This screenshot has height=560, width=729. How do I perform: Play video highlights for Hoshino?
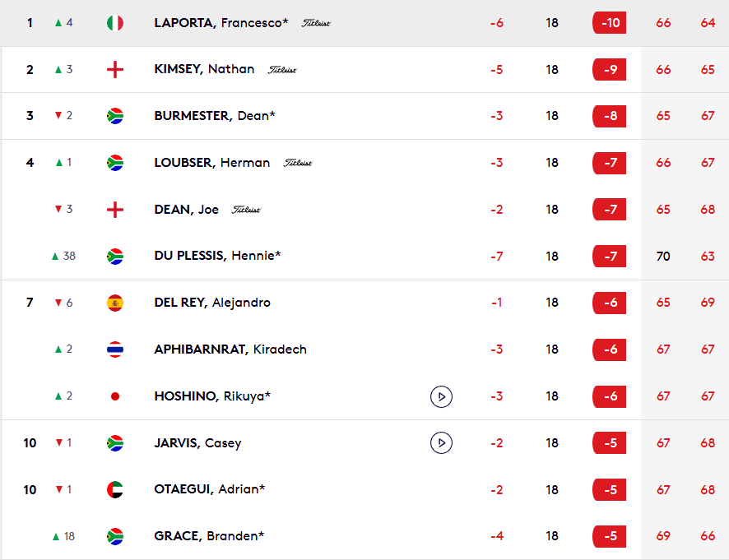pos(442,397)
